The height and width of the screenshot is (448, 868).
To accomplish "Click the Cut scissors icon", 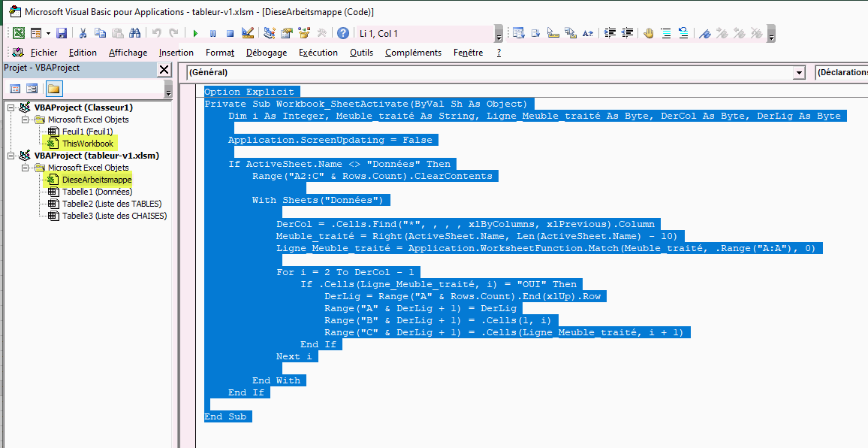I will coord(83,33).
